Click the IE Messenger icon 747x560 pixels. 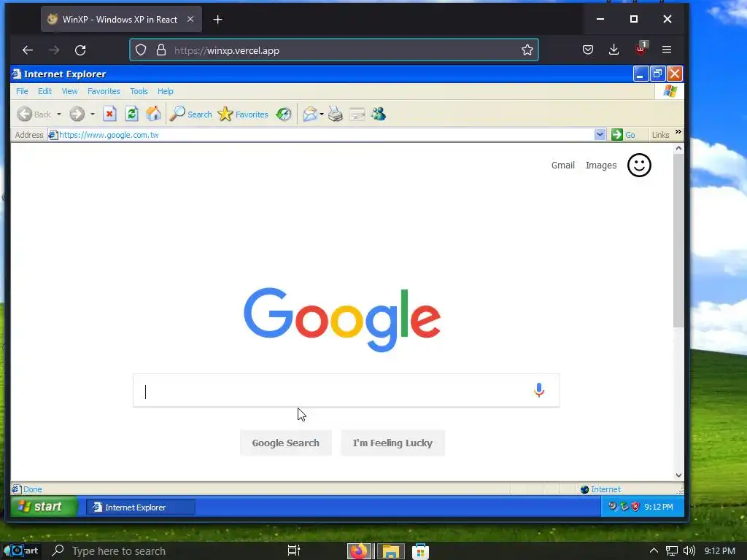coord(379,114)
